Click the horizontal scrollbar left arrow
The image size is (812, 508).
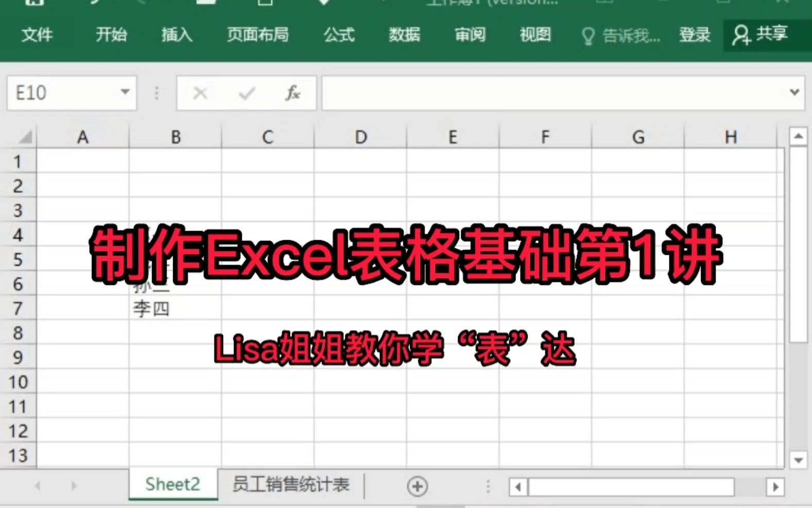(518, 486)
